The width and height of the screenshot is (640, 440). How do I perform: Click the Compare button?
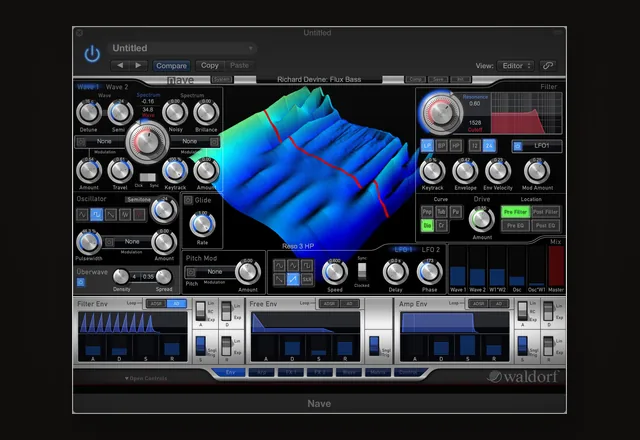pyautogui.click(x=171, y=66)
